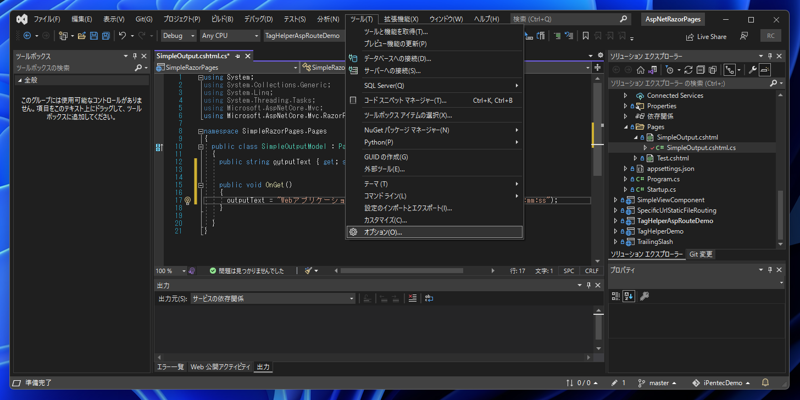Click Show All Files icon in Solution Explorer
This screenshot has width=800, height=400.
(713, 70)
